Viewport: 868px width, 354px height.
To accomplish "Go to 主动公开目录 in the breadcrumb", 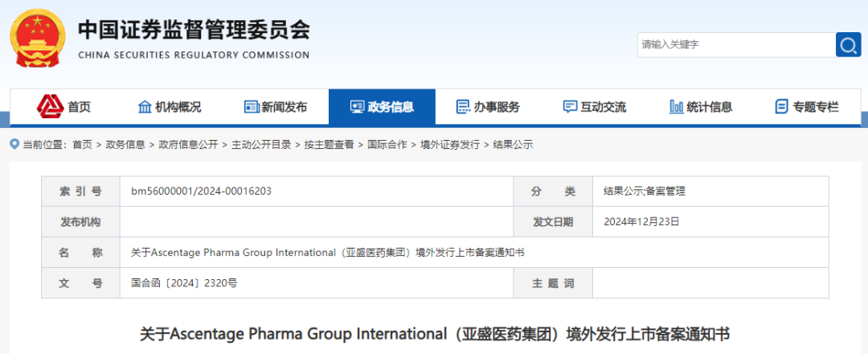I will 261,145.
